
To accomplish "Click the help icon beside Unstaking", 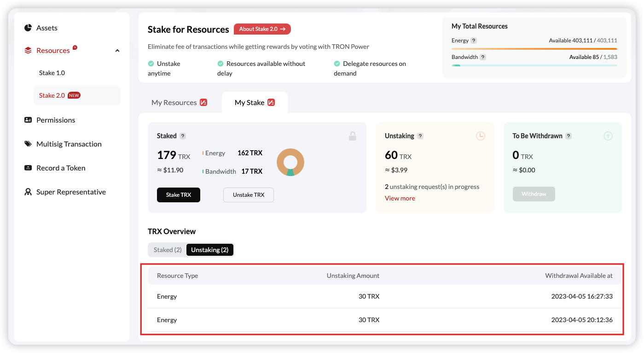I will pyautogui.click(x=420, y=136).
